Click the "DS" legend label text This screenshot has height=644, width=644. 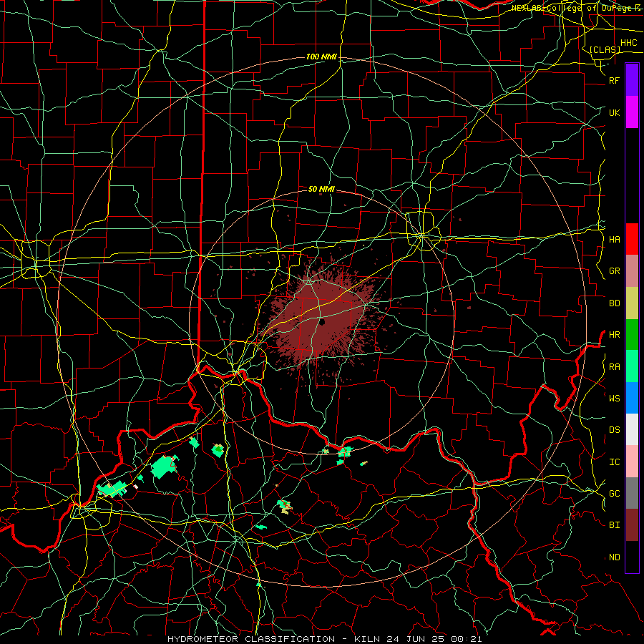click(615, 430)
